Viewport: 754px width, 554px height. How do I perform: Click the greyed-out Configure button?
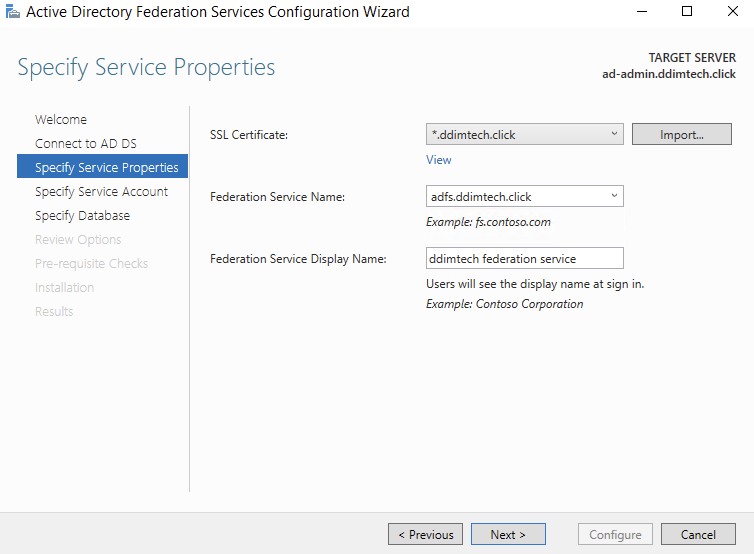(615, 534)
